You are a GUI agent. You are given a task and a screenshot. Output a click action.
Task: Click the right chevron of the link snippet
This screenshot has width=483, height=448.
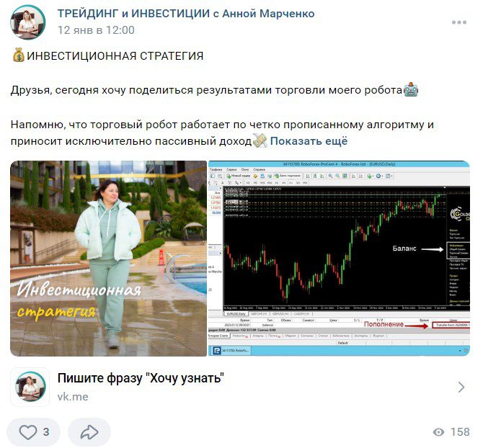coord(461,387)
